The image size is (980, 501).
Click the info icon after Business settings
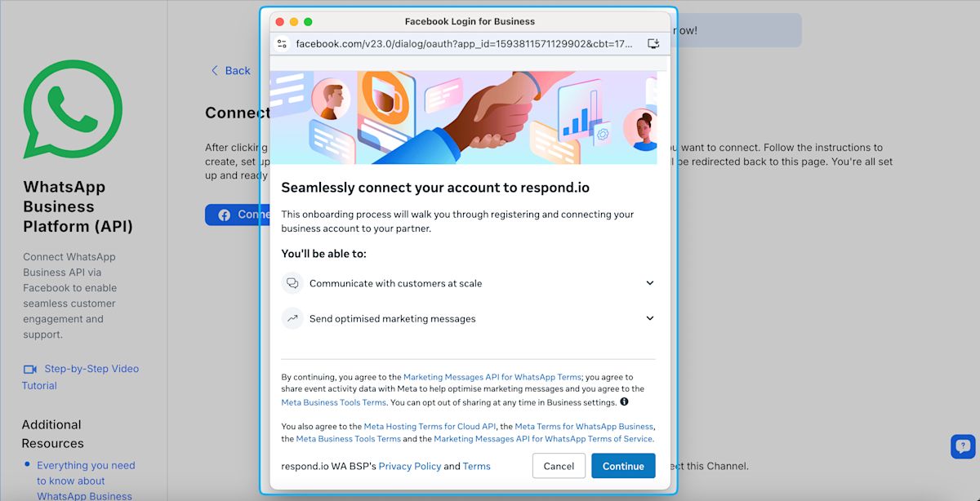(x=624, y=402)
